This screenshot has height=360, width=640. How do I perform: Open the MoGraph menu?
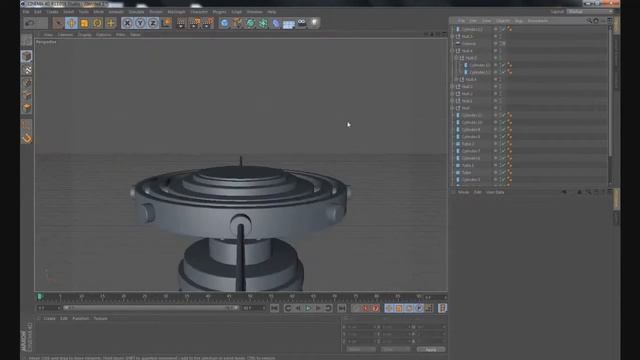coord(176,12)
